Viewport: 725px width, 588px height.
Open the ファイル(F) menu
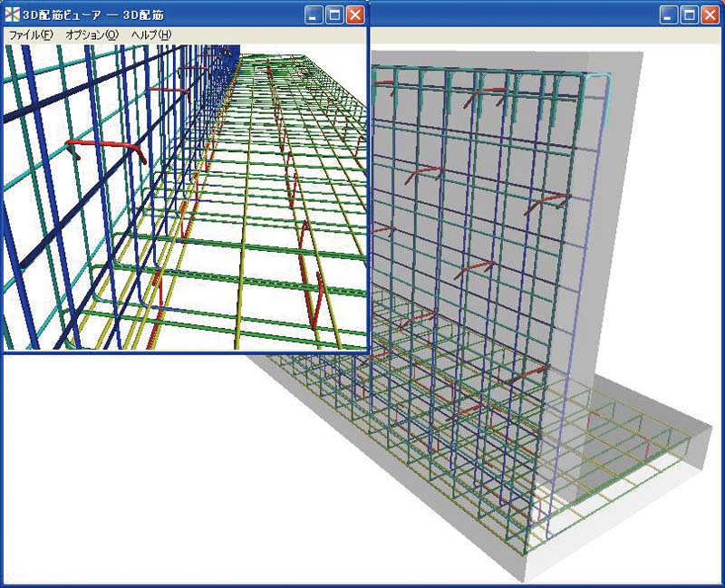click(31, 35)
